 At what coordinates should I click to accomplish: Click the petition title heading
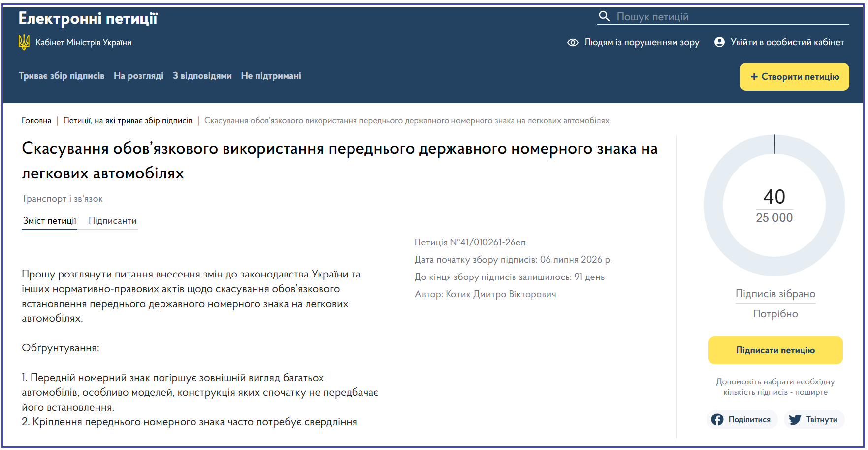click(340, 161)
